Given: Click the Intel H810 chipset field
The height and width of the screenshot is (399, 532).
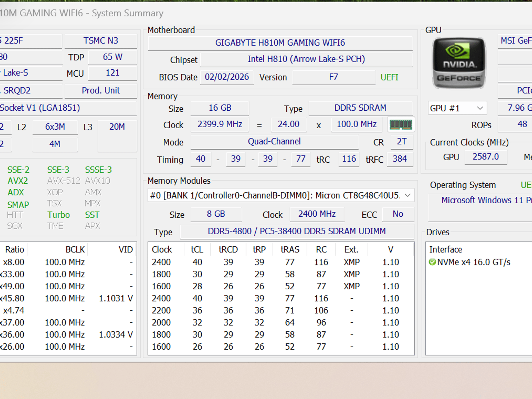Looking at the screenshot, I should [307, 59].
